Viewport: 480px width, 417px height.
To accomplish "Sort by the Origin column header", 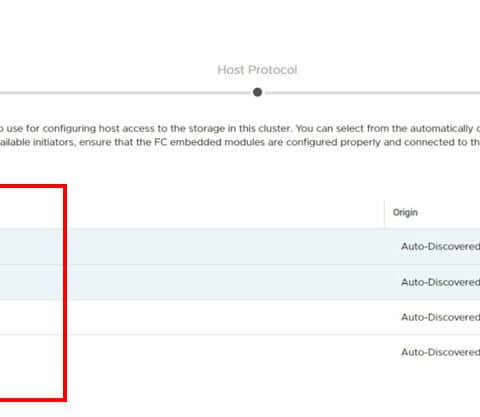I will click(x=405, y=212).
